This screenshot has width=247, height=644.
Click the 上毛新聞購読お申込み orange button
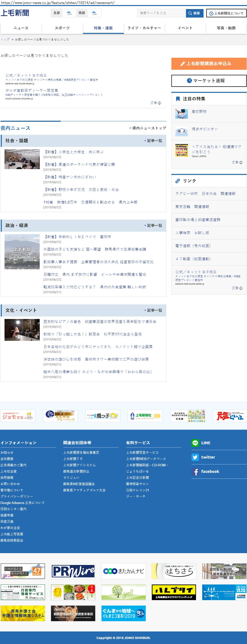(x=209, y=64)
